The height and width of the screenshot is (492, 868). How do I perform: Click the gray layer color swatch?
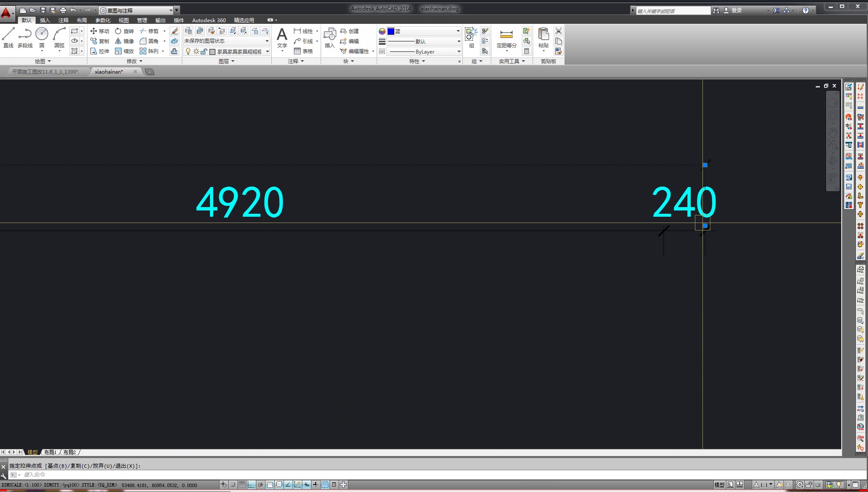(x=212, y=52)
